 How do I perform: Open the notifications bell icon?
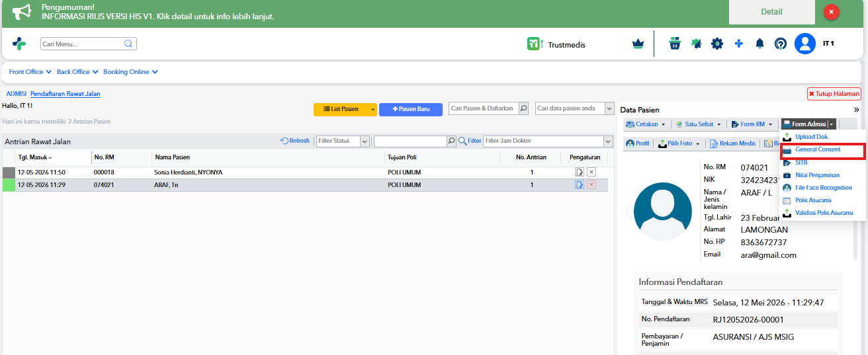[759, 44]
